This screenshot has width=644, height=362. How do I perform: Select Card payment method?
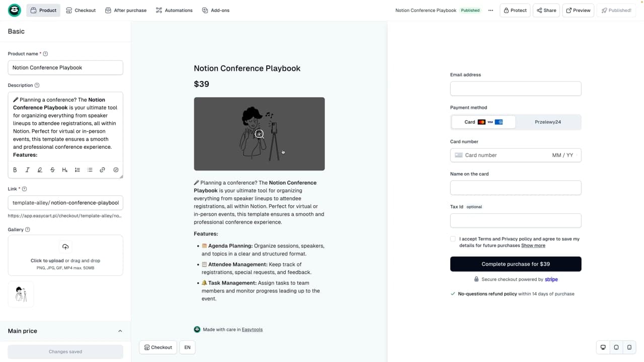[484, 122]
